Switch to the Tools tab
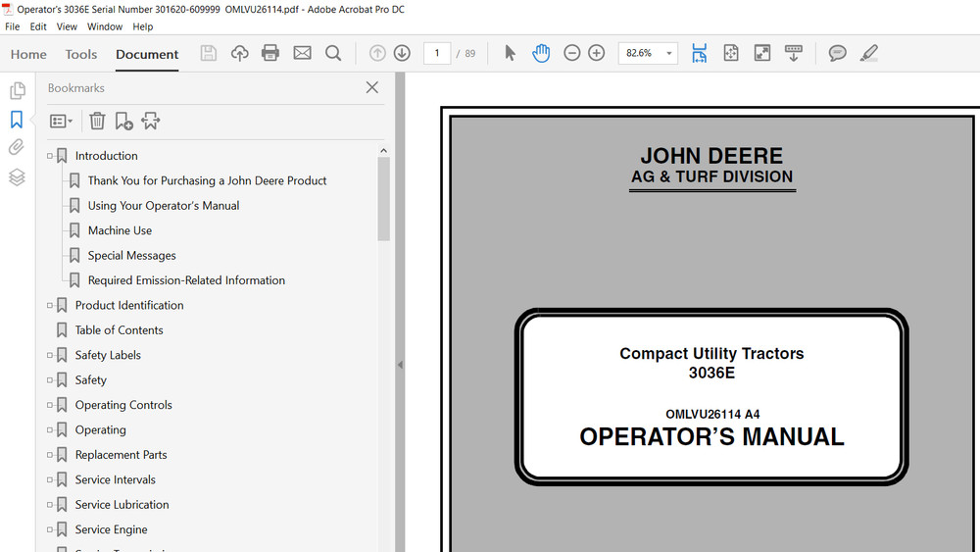 [81, 54]
